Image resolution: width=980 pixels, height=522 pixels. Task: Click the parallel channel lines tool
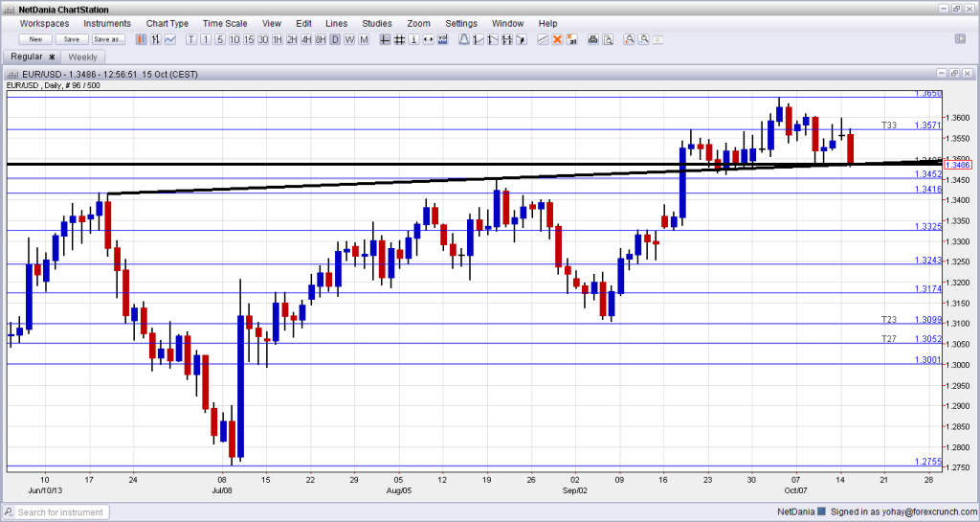(x=507, y=39)
